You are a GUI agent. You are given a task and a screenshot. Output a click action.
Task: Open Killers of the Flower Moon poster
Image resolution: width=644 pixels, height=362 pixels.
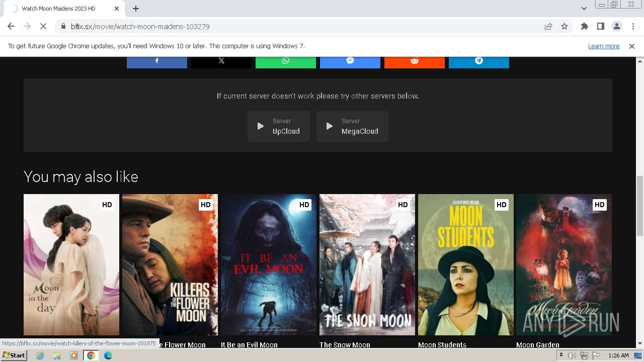pyautogui.click(x=170, y=264)
